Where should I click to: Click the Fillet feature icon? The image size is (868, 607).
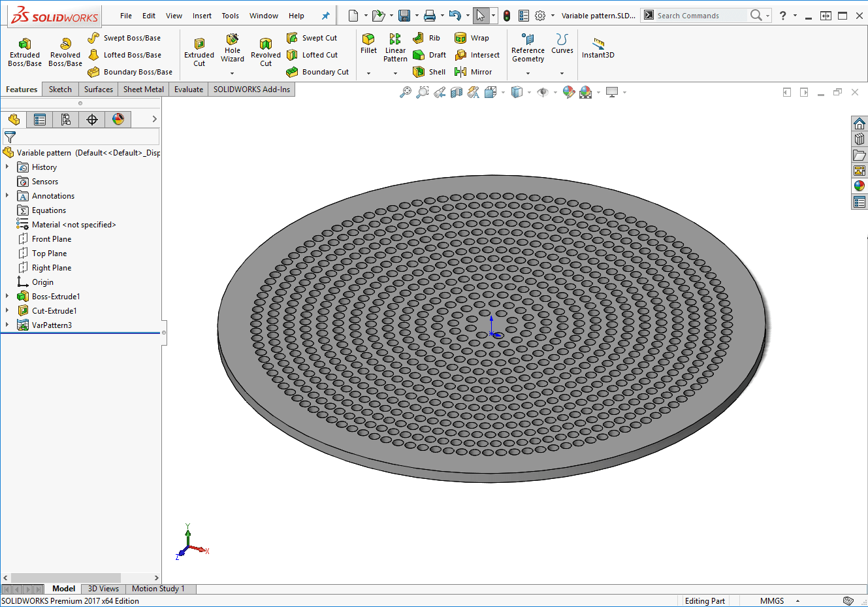(x=368, y=43)
